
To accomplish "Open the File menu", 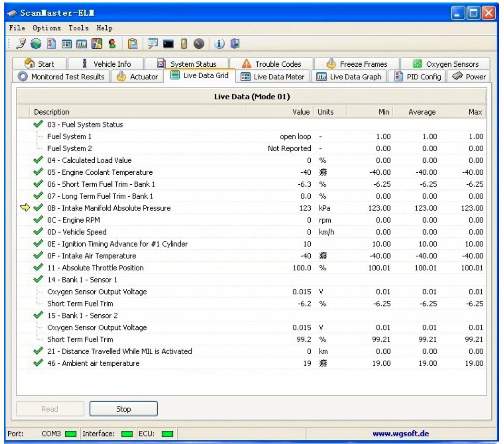I will (17, 28).
